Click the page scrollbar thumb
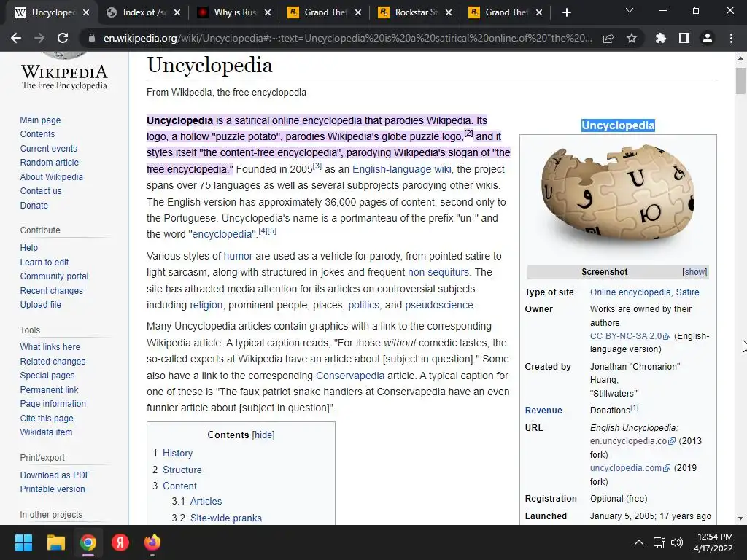The width and height of the screenshot is (747, 560). tap(740, 81)
